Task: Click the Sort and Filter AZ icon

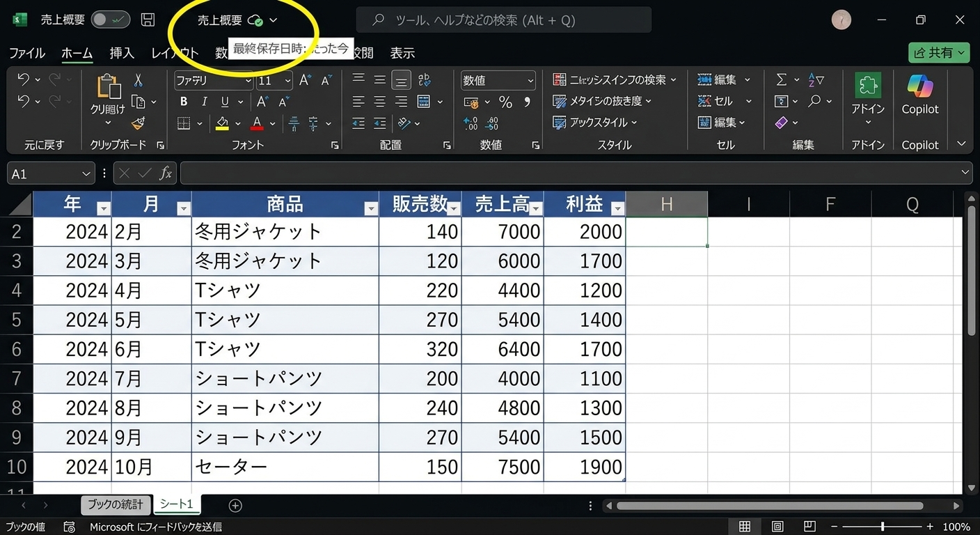Action: click(x=816, y=80)
